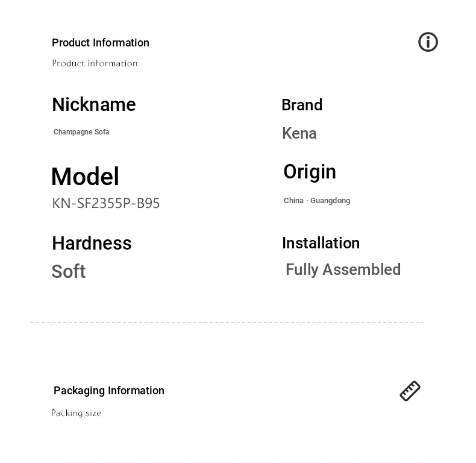Open the Packaging Information section heading

108,391
